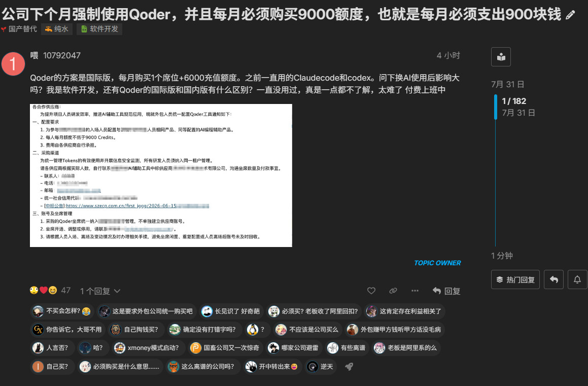
Task: Toggle reader mode with the book icon button
Action: click(x=501, y=57)
